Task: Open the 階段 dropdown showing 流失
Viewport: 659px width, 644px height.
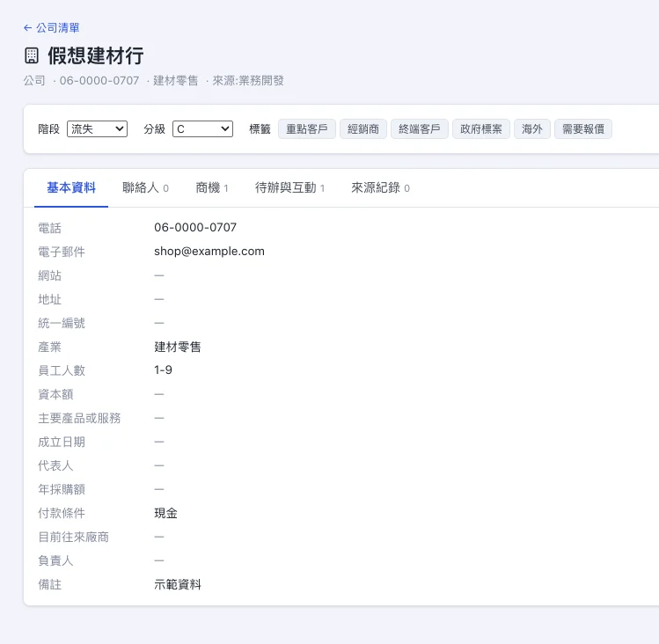Action: coord(97,128)
